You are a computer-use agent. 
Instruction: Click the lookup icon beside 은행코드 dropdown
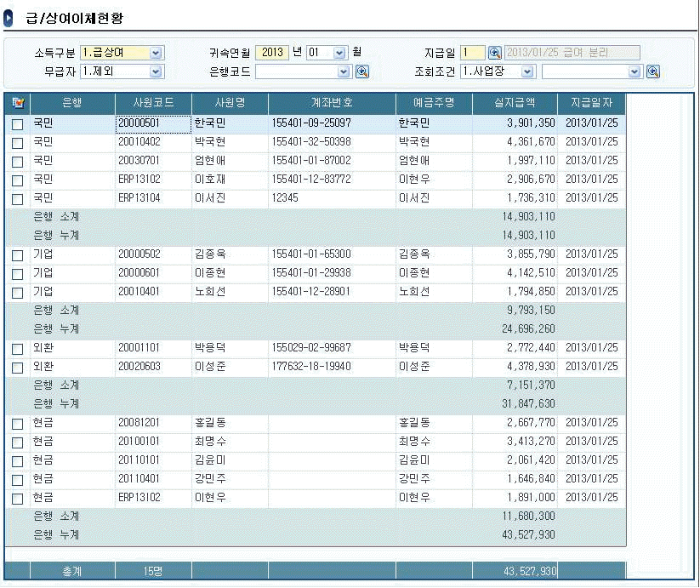[362, 71]
